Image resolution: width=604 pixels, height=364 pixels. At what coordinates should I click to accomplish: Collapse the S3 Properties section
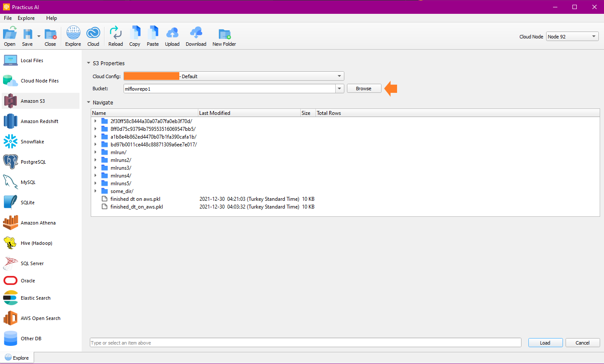point(89,63)
